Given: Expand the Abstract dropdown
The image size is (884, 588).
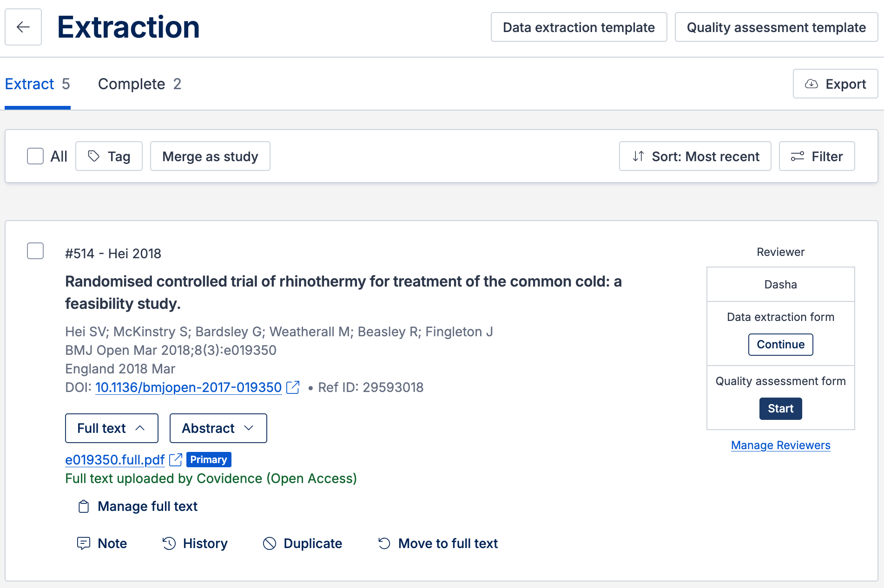Looking at the screenshot, I should pos(218,428).
